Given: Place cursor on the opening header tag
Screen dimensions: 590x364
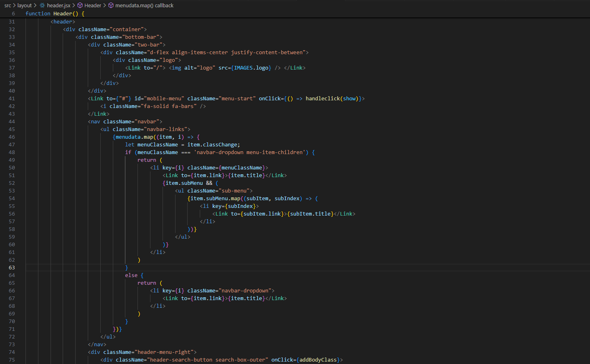Looking at the screenshot, I should 63,21.
